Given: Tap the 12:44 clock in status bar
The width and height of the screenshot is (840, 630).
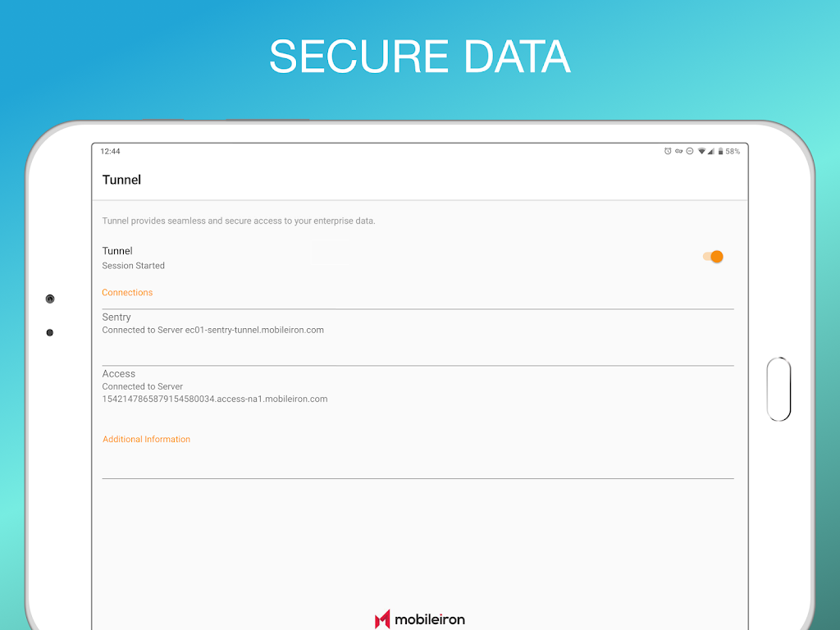Looking at the screenshot, I should click(x=111, y=151).
